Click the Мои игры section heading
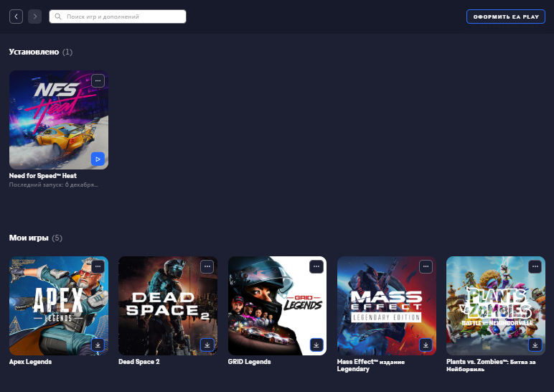This screenshot has width=554, height=392. coord(29,238)
